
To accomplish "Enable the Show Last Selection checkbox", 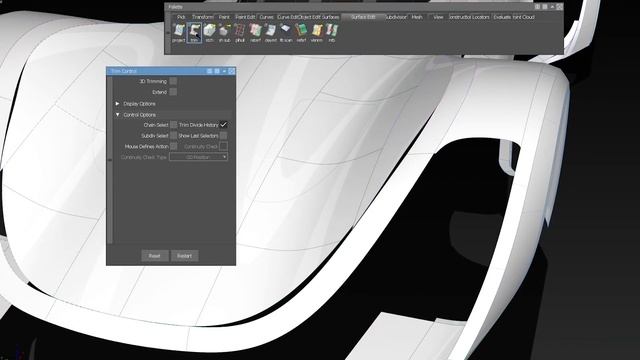I will point(223,135).
